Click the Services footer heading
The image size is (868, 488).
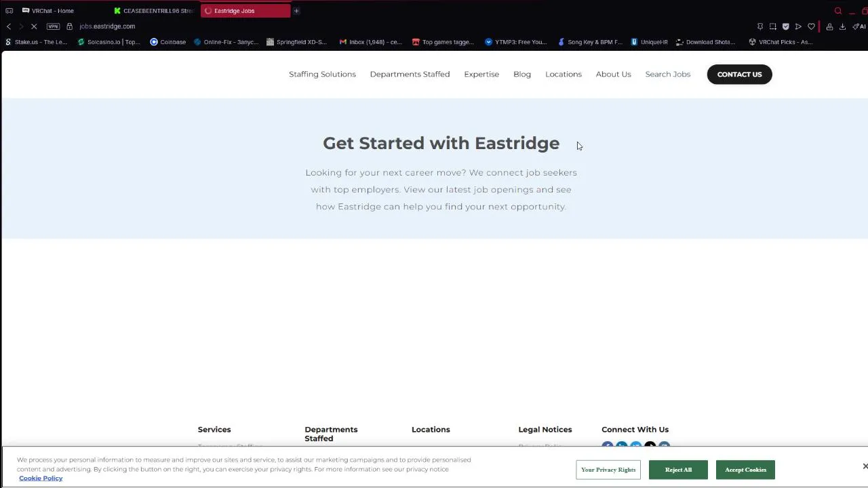click(x=214, y=430)
